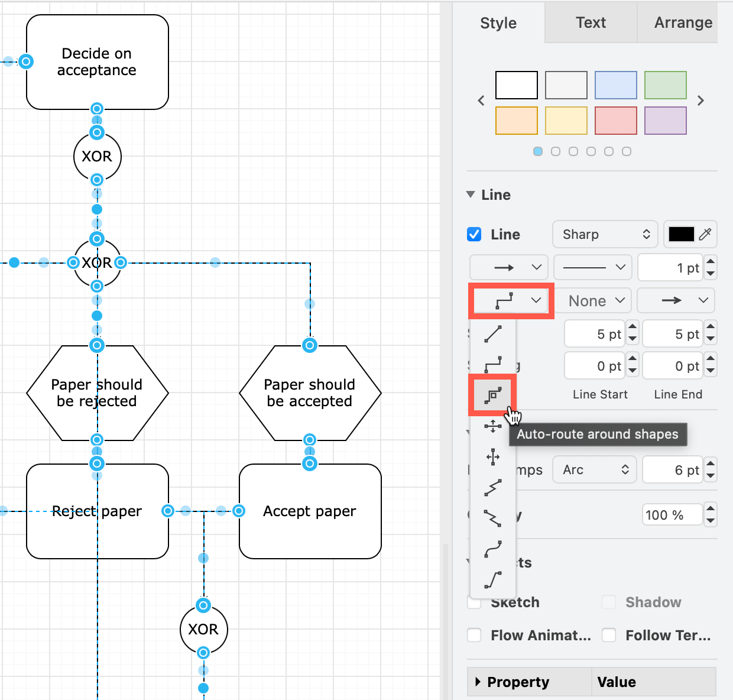This screenshot has width=733, height=700.
Task: Select the reversed isometric connector style icon
Action: click(493, 518)
